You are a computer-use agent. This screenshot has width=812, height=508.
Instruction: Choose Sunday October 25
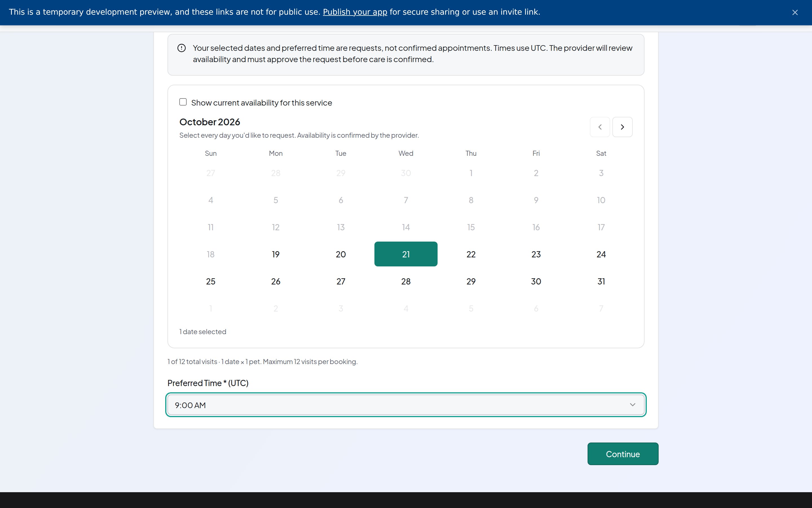211,281
